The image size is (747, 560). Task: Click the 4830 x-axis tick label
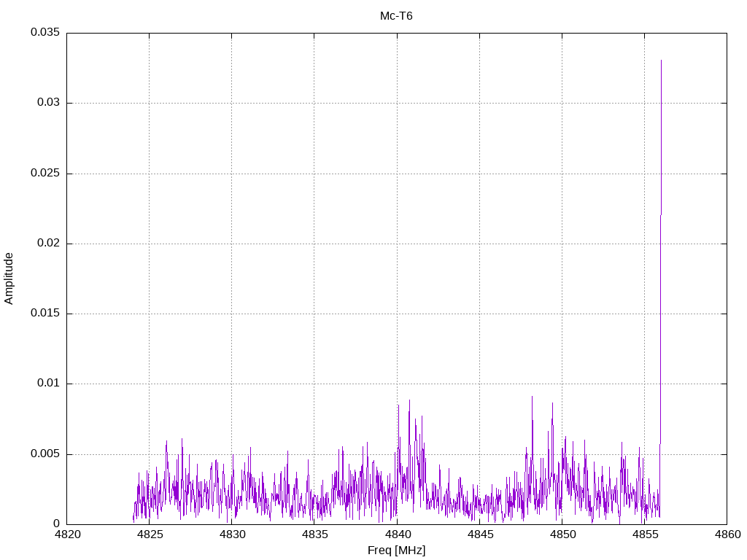(233, 534)
